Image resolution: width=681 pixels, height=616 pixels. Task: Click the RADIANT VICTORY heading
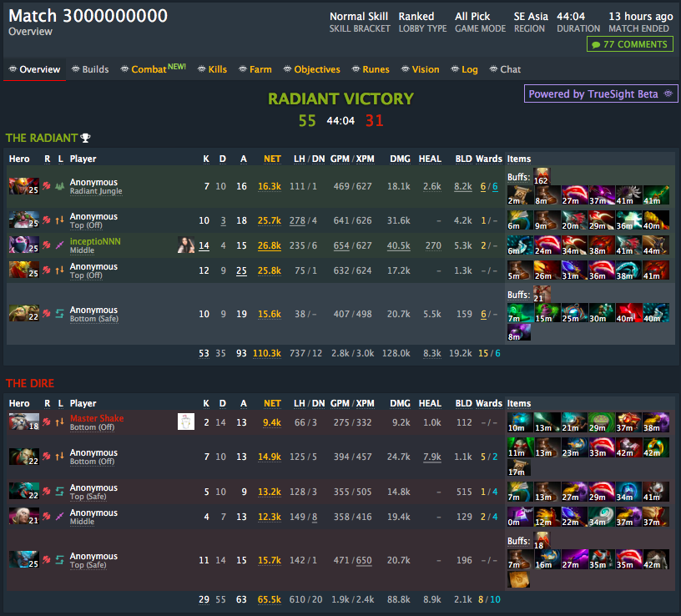tap(340, 98)
